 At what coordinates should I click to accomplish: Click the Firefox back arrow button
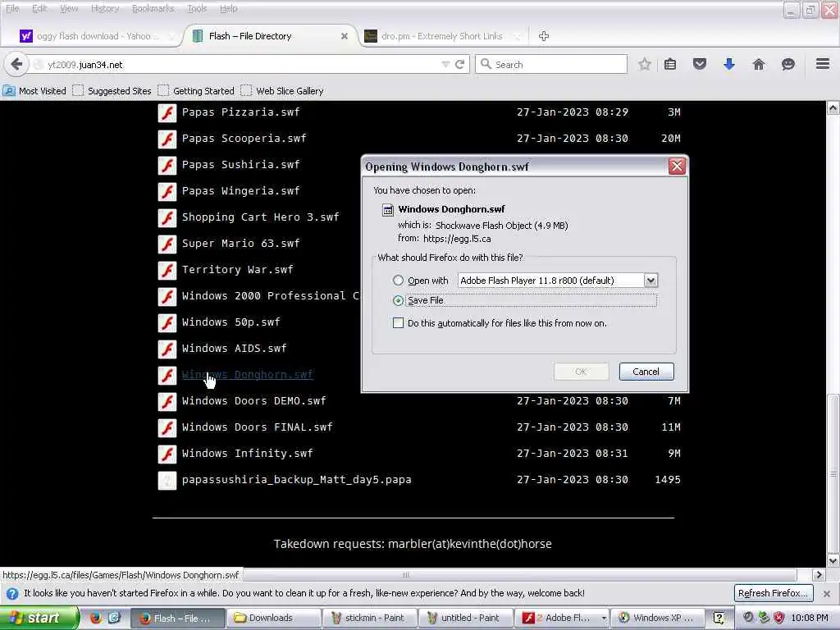click(x=16, y=64)
